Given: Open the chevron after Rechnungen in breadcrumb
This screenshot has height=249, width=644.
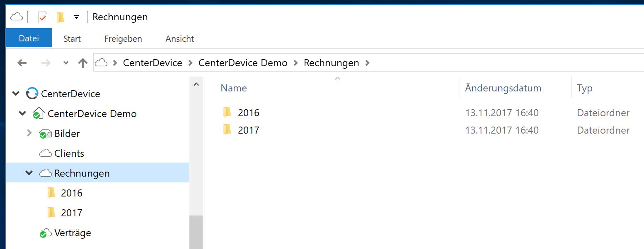Looking at the screenshot, I should [366, 63].
